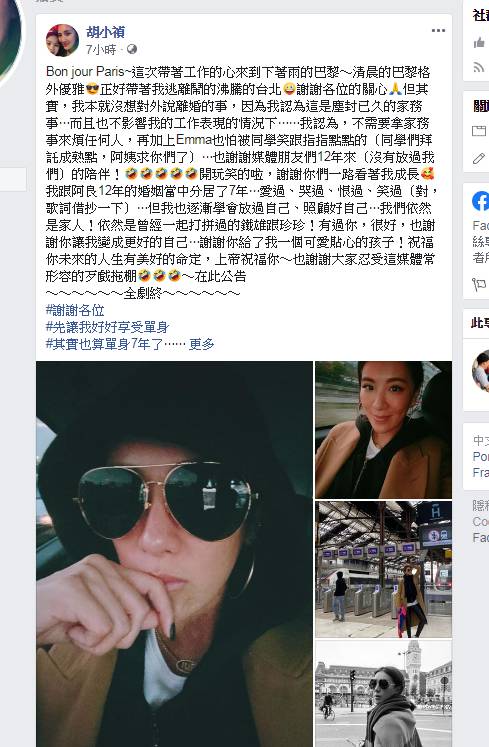
Task: Click the pencil edit icon in the sidebar
Action: 479,158
